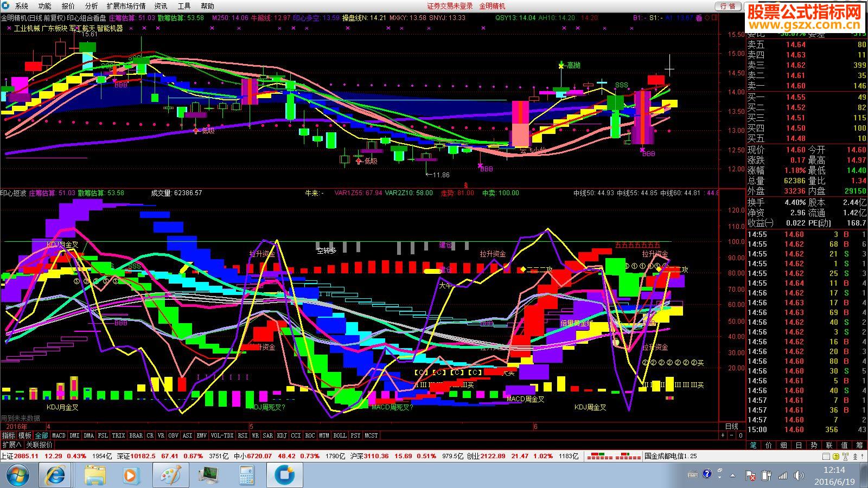Launch the calculator from the taskbar
This screenshot has height=488, width=868.
click(247, 475)
